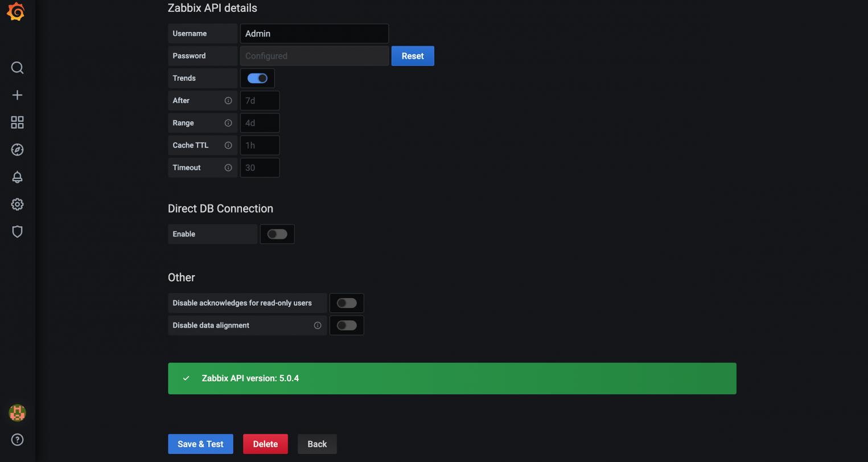868x462 pixels.
Task: Open the Explore compass icon
Action: pos(17,150)
